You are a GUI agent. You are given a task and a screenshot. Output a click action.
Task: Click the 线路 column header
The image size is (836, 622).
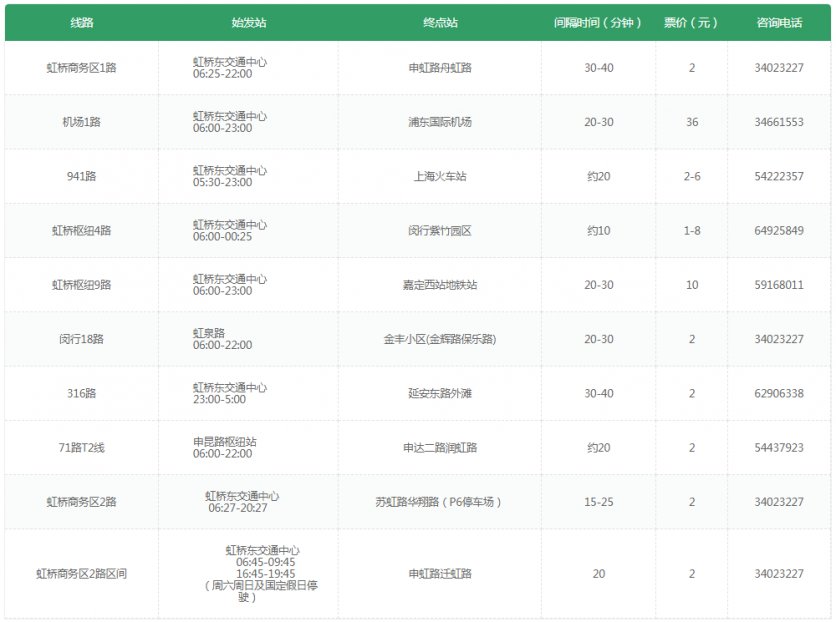pos(81,22)
